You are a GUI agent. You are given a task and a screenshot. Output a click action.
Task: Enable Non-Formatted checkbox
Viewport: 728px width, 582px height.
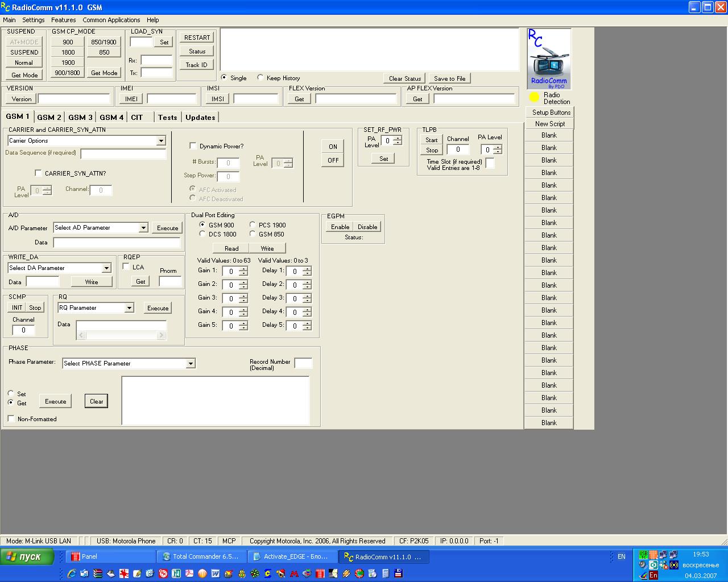tap(11, 419)
